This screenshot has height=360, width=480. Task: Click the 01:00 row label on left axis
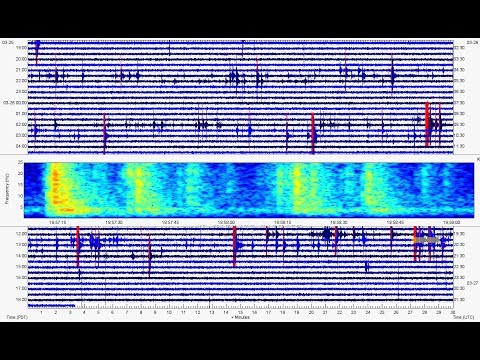tap(21, 114)
